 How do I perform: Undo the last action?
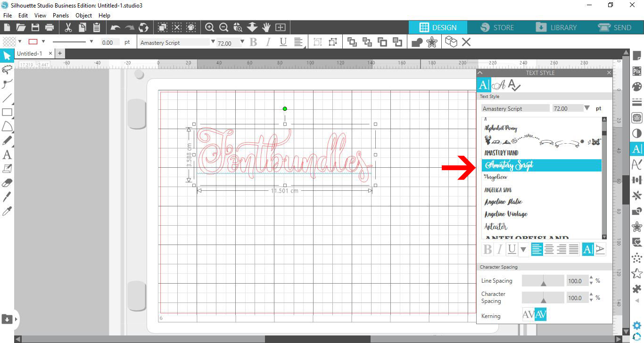[115, 27]
